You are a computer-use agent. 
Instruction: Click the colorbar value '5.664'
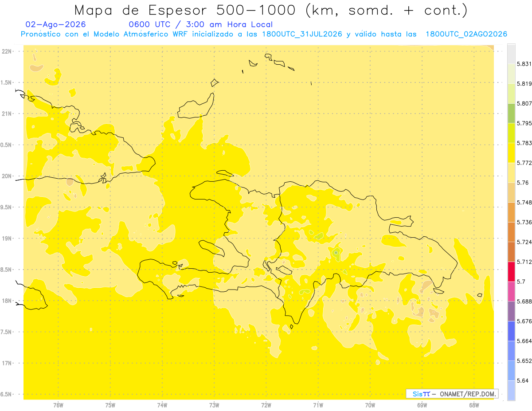(x=524, y=341)
